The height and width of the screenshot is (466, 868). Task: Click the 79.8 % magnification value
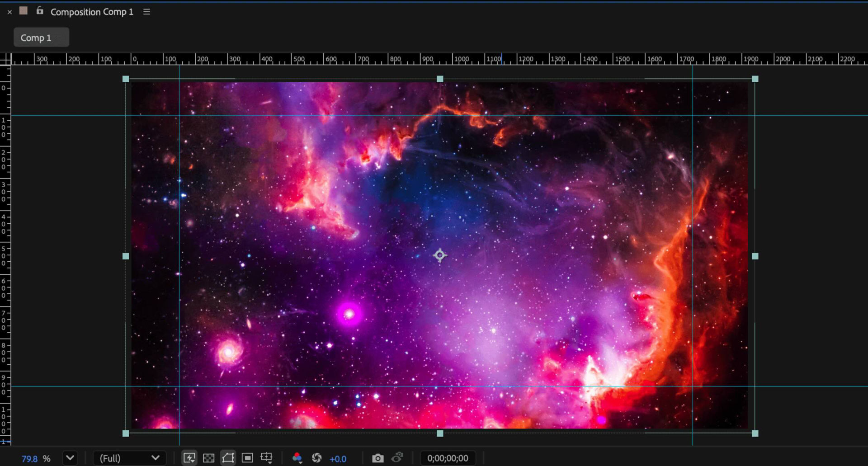[29, 459]
